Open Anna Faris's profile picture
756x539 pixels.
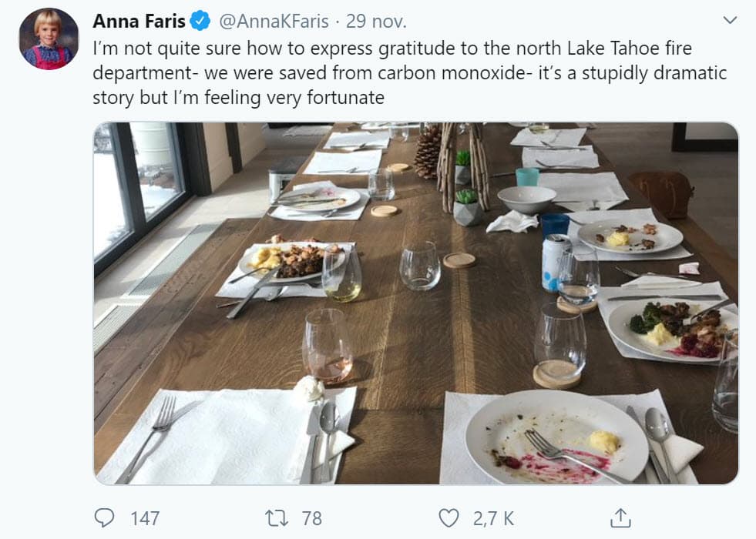coord(49,38)
